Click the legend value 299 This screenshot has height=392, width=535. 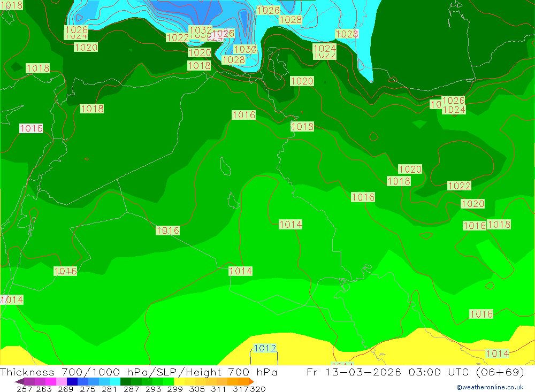(175, 389)
